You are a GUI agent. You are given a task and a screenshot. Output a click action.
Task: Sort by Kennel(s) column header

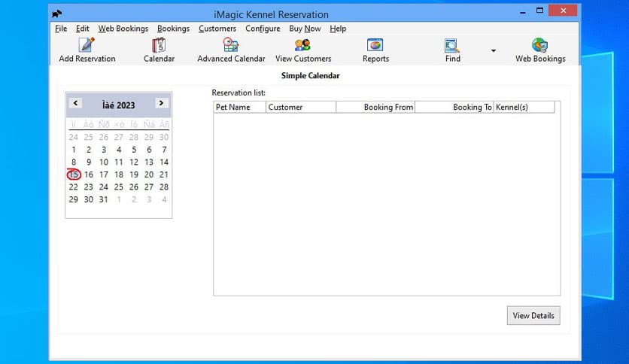524,107
